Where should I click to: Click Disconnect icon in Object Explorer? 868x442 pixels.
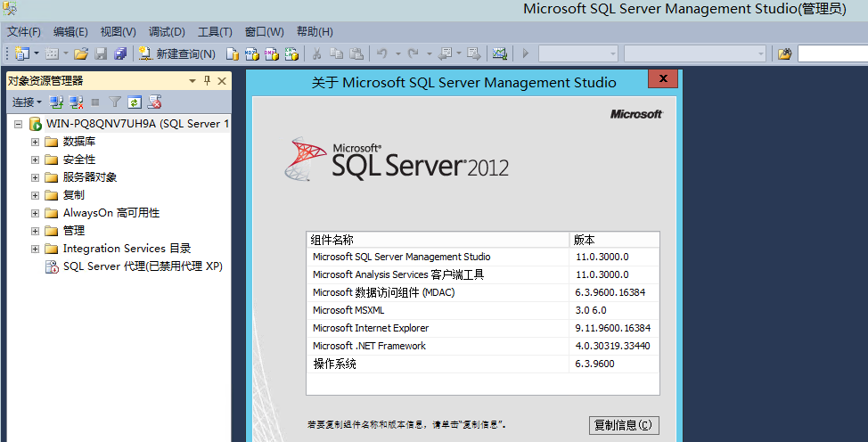(76, 102)
